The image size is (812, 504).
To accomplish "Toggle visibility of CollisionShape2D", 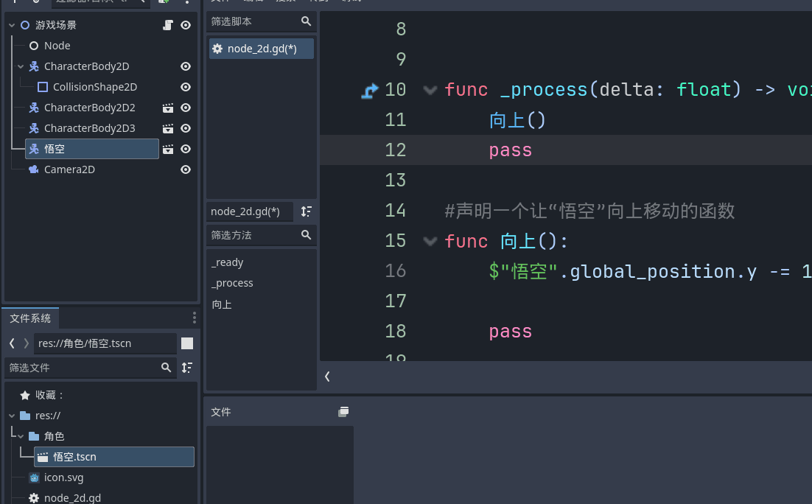I will tap(186, 87).
